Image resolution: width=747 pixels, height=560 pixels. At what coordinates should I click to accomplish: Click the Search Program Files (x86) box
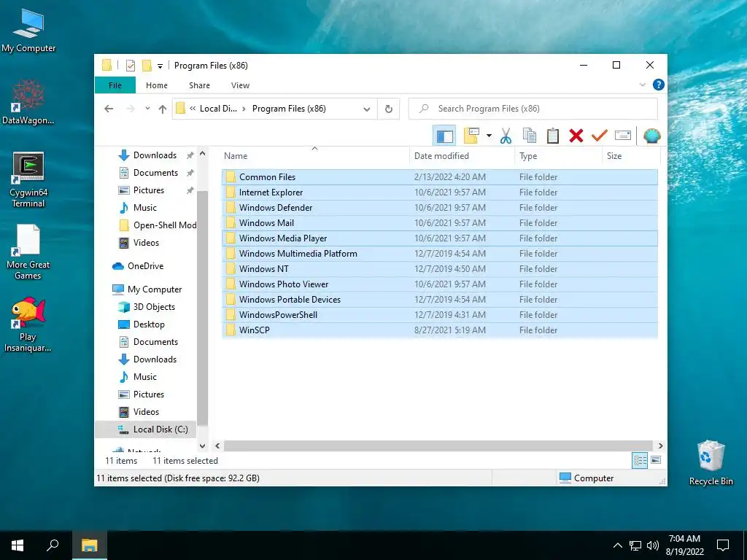533,109
